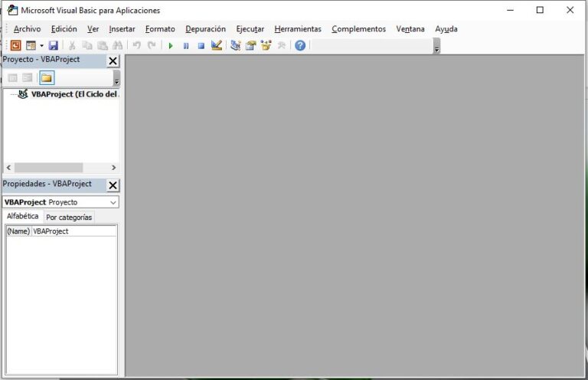Click the Toolbox icon in the toolbar
Screen dimensions: 588x380
pos(281,45)
